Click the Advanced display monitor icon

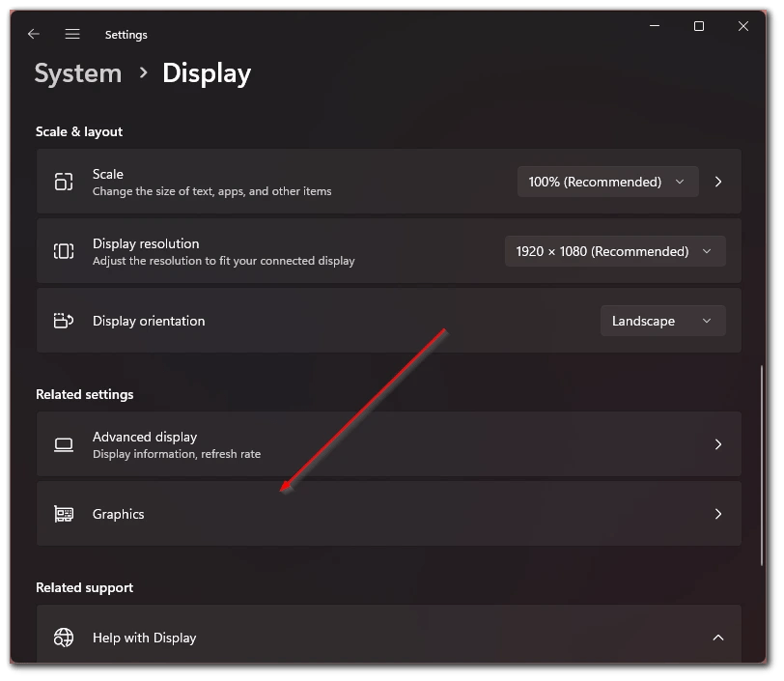(64, 444)
